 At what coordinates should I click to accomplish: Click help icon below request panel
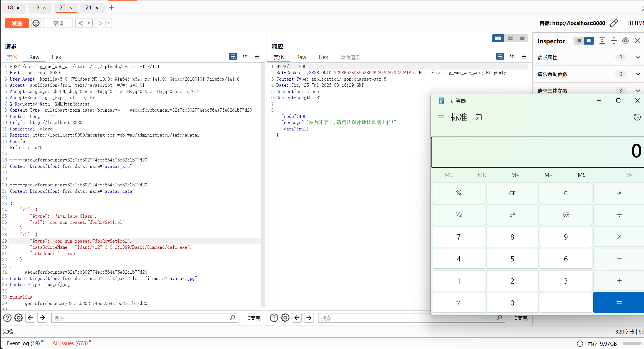click(7, 318)
